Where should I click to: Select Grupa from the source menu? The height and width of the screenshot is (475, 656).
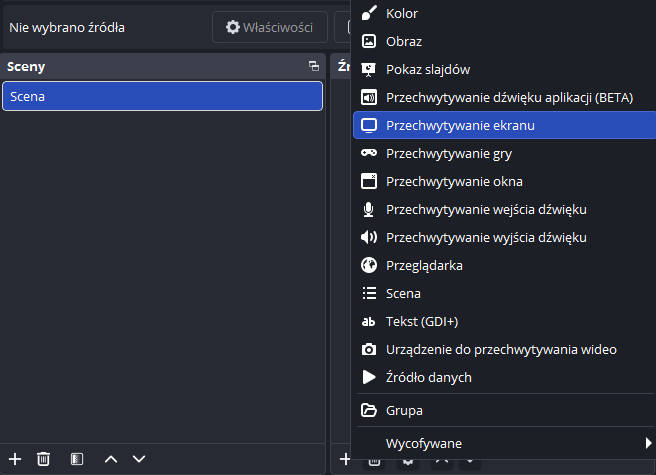(x=404, y=411)
